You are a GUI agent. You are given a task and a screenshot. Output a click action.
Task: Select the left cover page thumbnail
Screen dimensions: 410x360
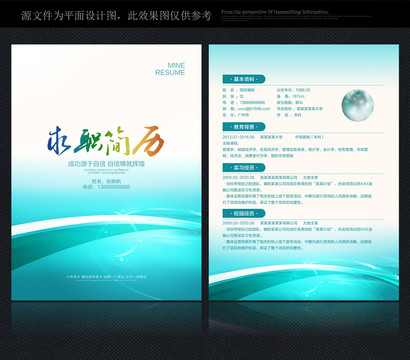[106, 172]
